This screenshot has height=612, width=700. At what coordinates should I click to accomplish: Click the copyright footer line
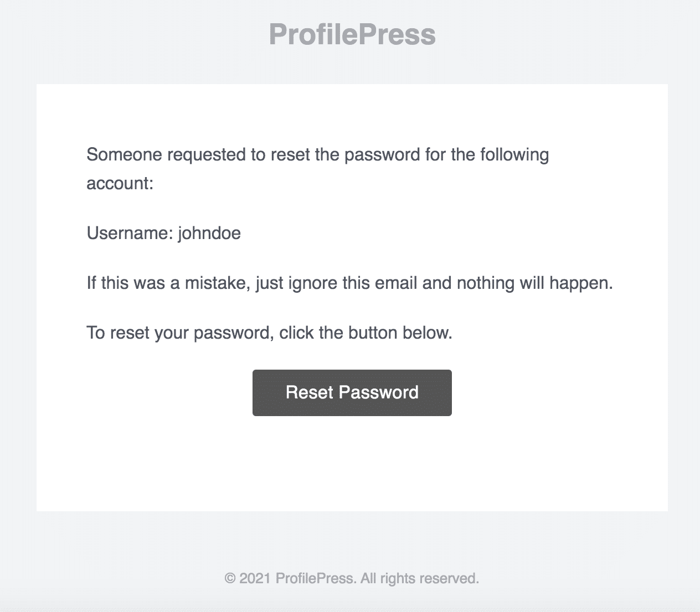tap(352, 578)
